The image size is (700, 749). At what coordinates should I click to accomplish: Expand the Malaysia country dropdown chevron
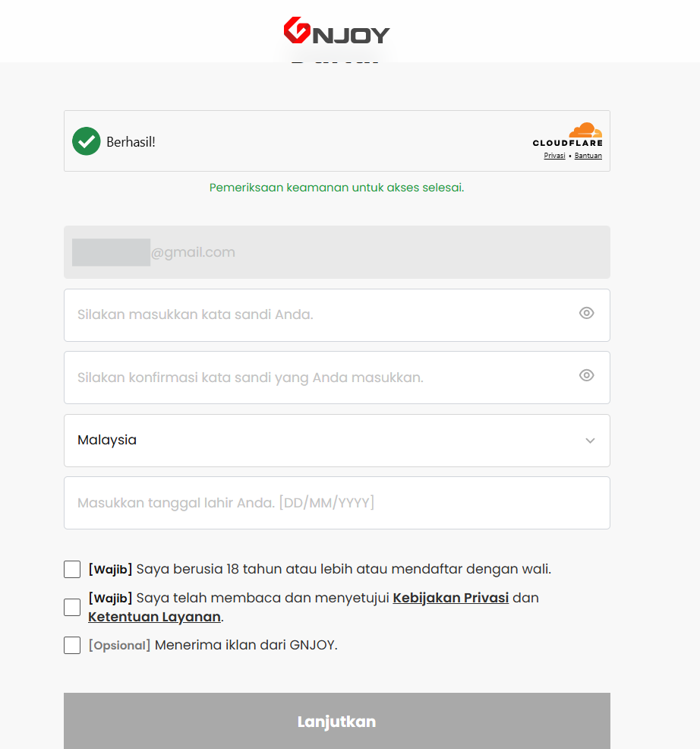590,441
